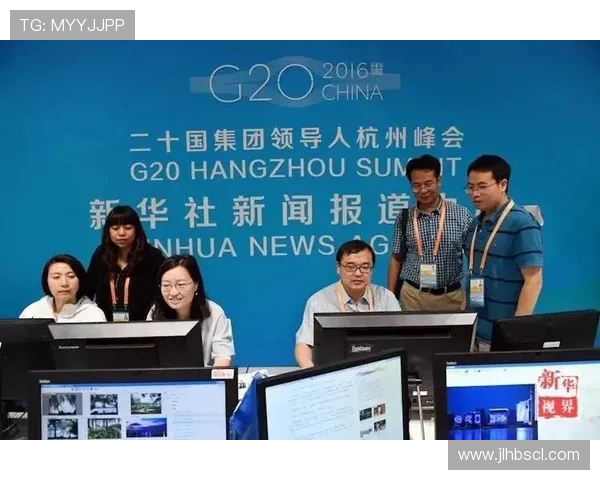Click the Chinese summit title line on banner

point(296,139)
